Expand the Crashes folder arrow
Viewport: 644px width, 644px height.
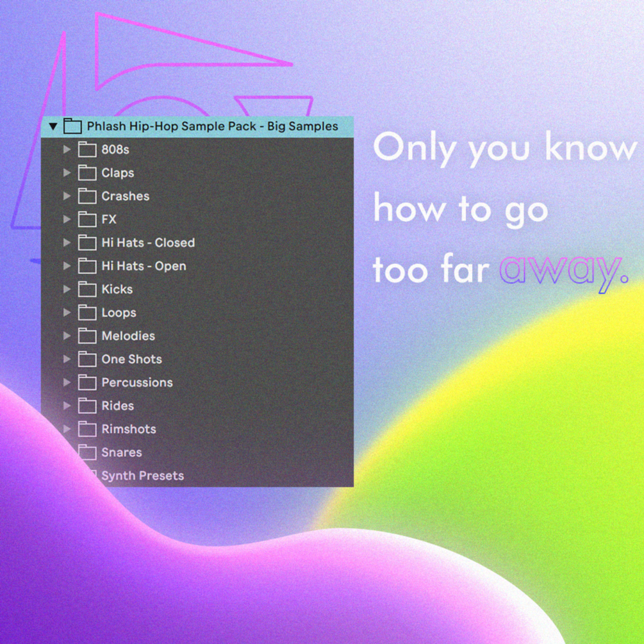(x=67, y=196)
